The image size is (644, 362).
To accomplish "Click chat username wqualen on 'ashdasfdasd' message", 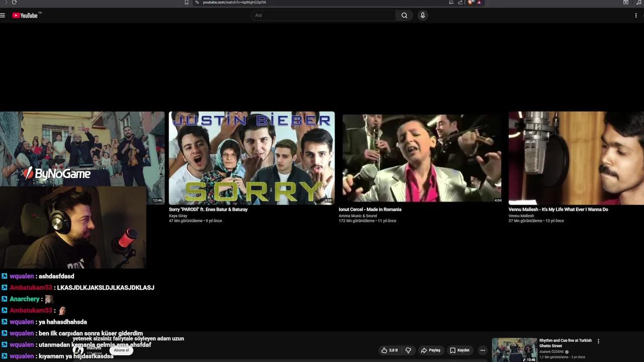I will coord(22,277).
